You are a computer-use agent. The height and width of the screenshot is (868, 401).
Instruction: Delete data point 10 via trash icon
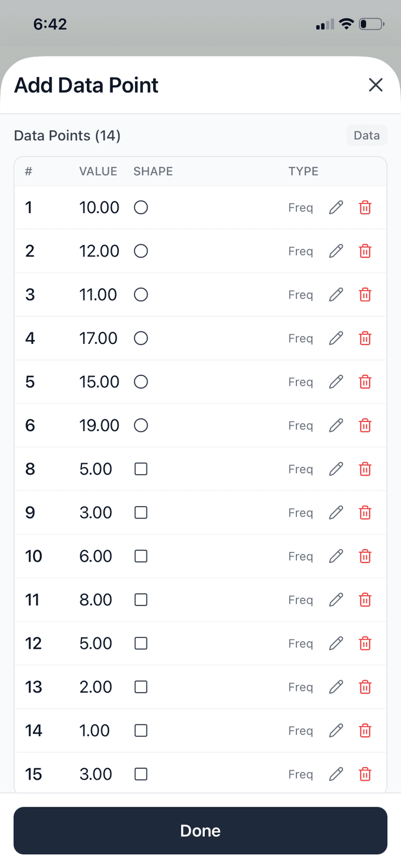pyautogui.click(x=365, y=556)
